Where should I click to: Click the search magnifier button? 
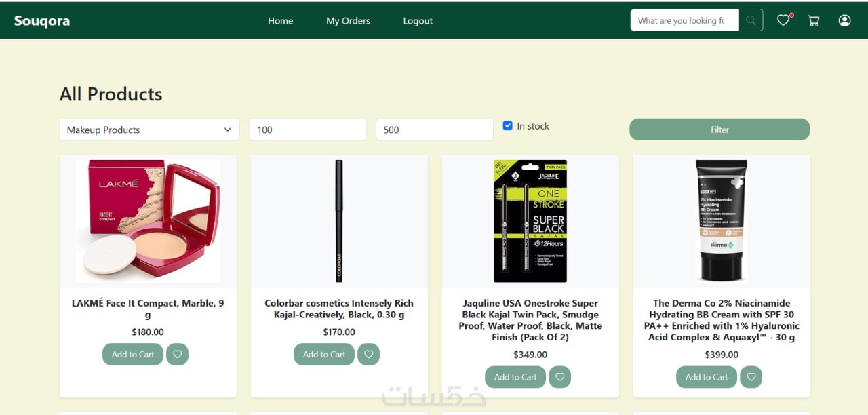coord(751,20)
